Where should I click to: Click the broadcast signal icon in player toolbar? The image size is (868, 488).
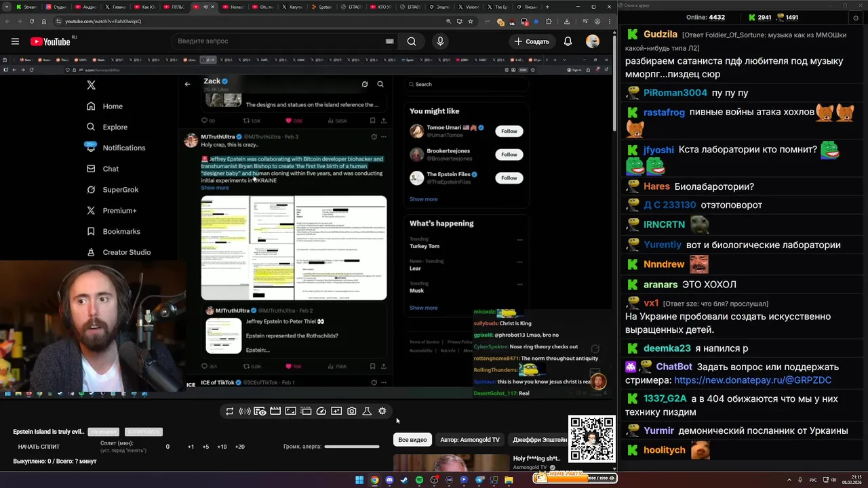click(245, 411)
